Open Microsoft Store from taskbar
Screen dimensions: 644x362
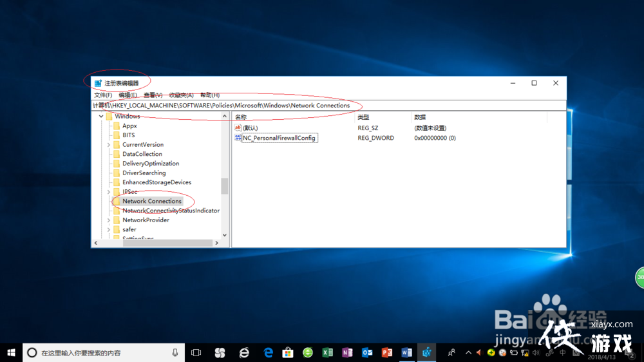[288, 352]
